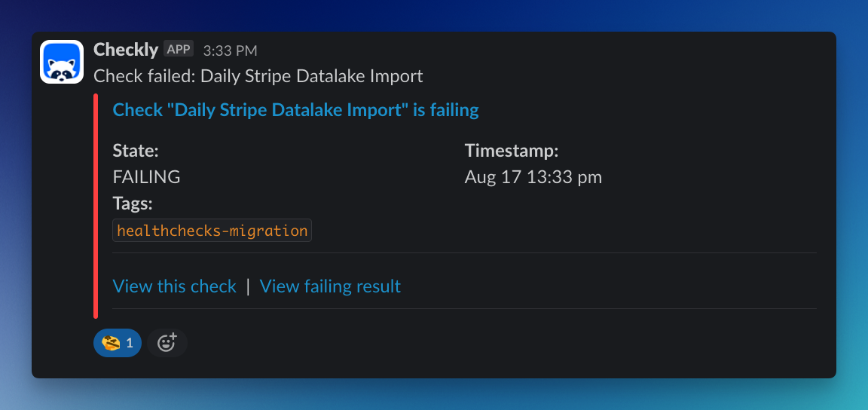Click the "Timestamp:" field label
This screenshot has width=868, height=410.
pyautogui.click(x=511, y=151)
